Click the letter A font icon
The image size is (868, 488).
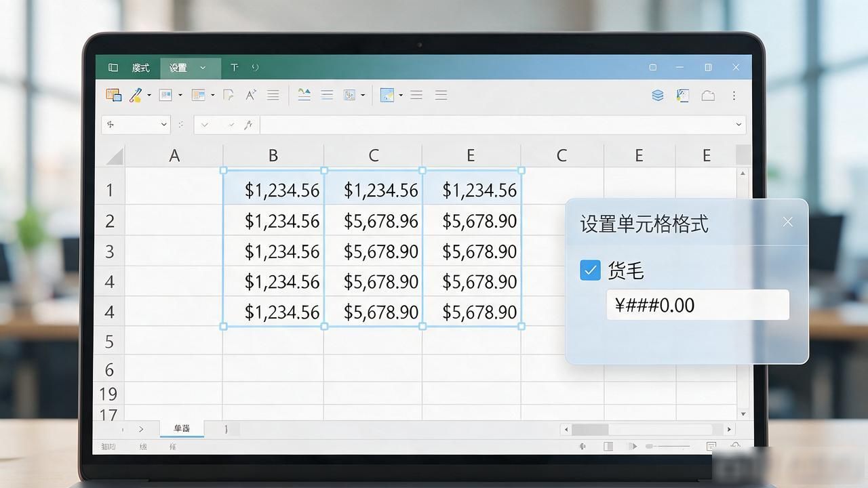pos(251,95)
